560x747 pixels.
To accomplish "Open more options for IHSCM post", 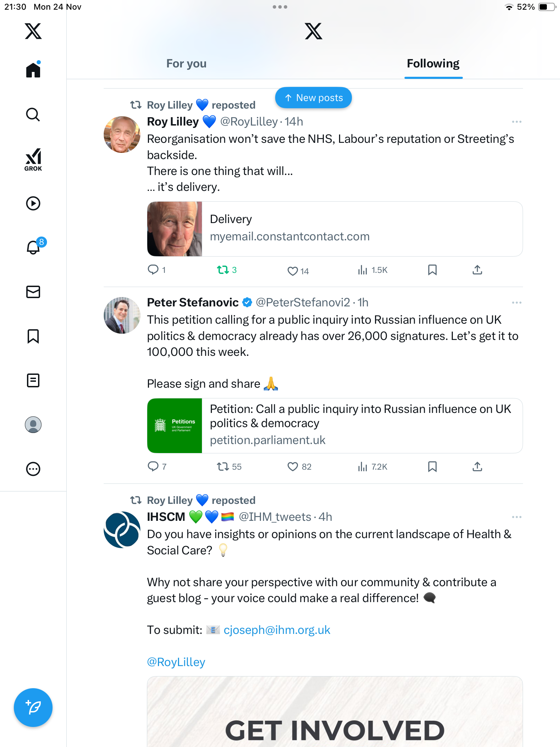I will (516, 517).
